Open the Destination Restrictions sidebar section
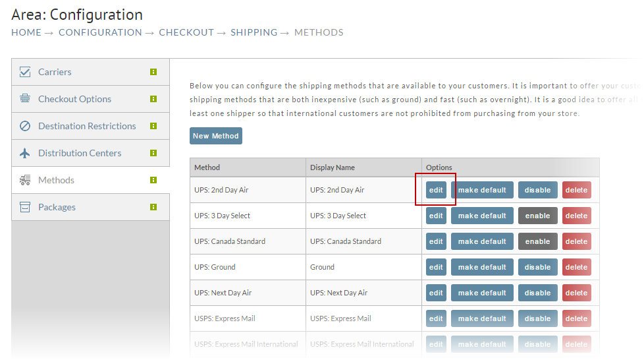The height and width of the screenshot is (360, 644). tap(90, 126)
